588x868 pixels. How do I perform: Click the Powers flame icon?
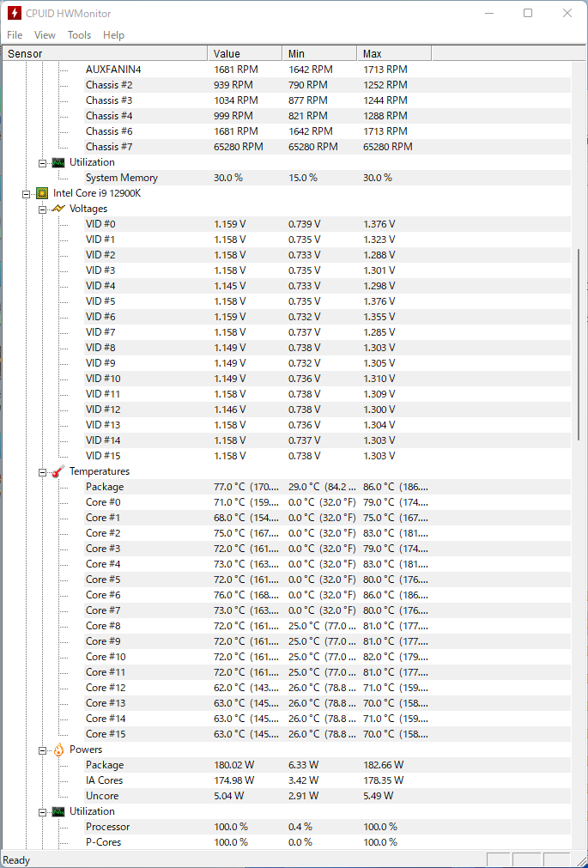58,750
